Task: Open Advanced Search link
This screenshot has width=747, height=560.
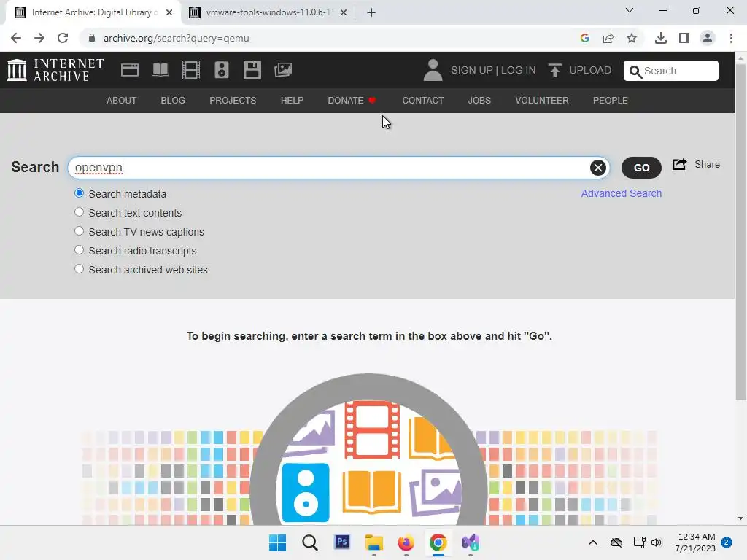Action: [622, 193]
